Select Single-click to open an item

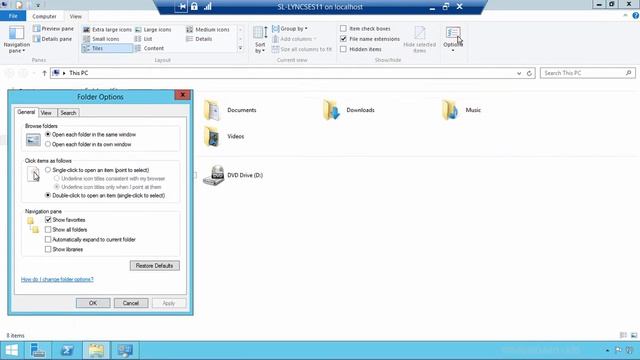[48, 170]
